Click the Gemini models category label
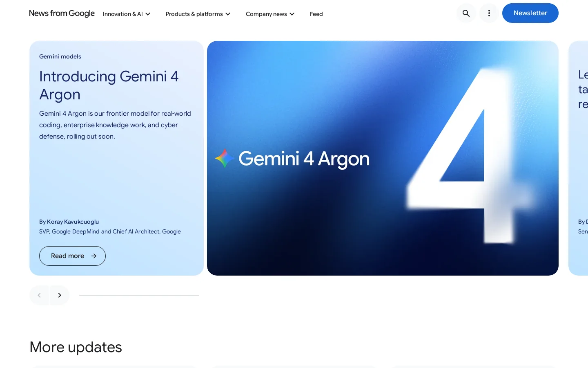The width and height of the screenshot is (588, 368). [60, 56]
